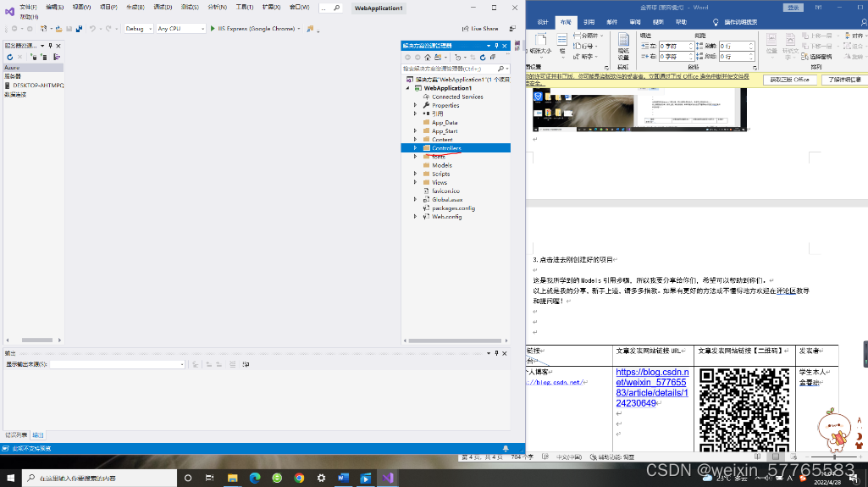
Task: Click the Open File folder icon in the toolbar
Action: [x=58, y=28]
